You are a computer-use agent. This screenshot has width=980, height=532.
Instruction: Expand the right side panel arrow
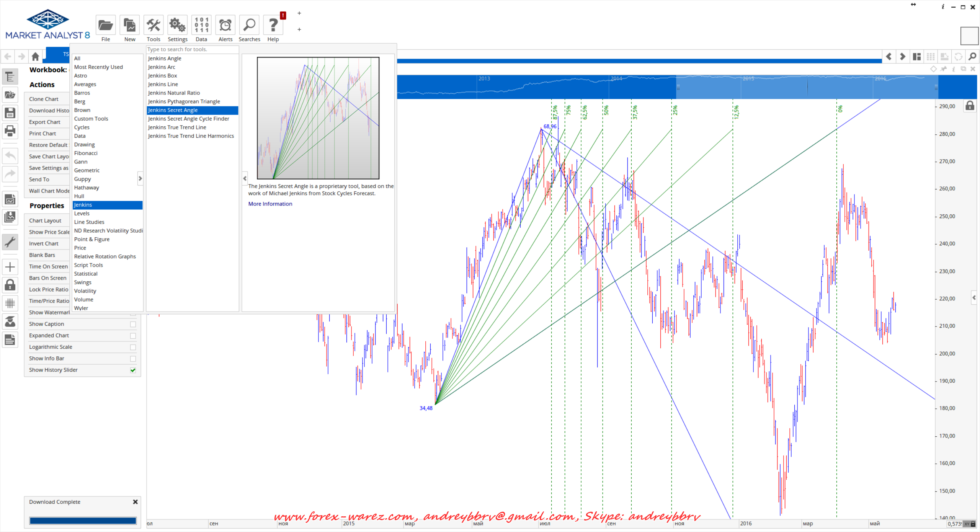click(974, 297)
